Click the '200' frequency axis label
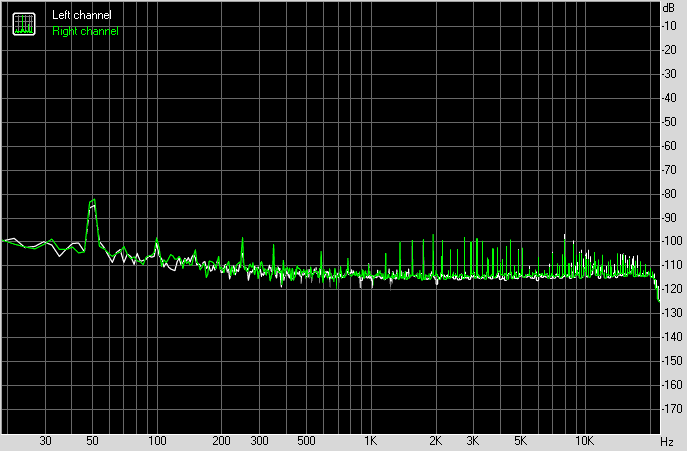Image resolution: width=687 pixels, height=451 pixels. 221,440
